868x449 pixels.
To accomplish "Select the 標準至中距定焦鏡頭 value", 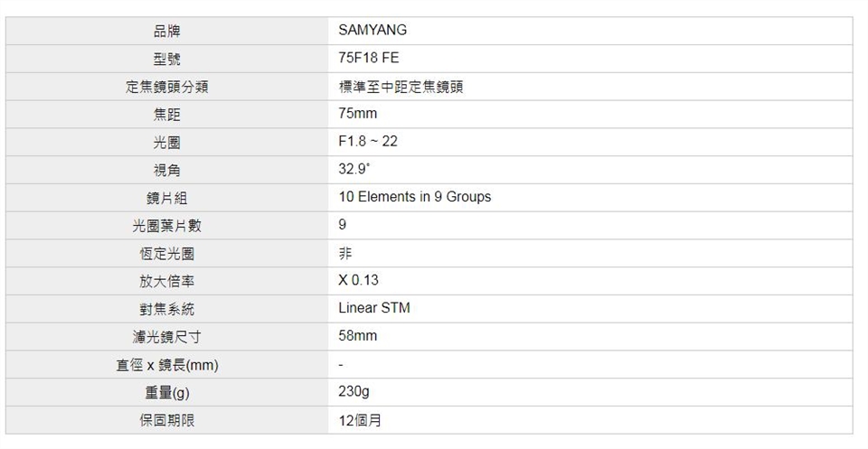I will click(x=401, y=87).
